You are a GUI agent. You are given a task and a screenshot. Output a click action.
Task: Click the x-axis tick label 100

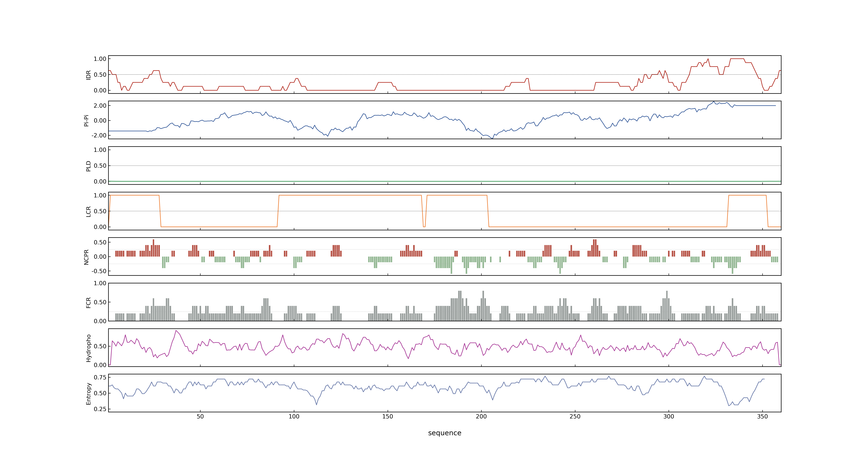click(294, 416)
